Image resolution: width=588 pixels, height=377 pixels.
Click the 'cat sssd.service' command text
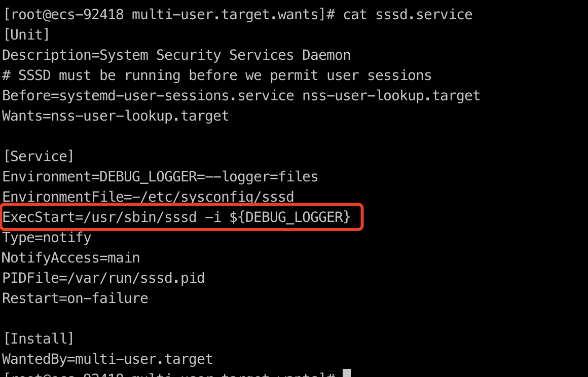coord(408,15)
